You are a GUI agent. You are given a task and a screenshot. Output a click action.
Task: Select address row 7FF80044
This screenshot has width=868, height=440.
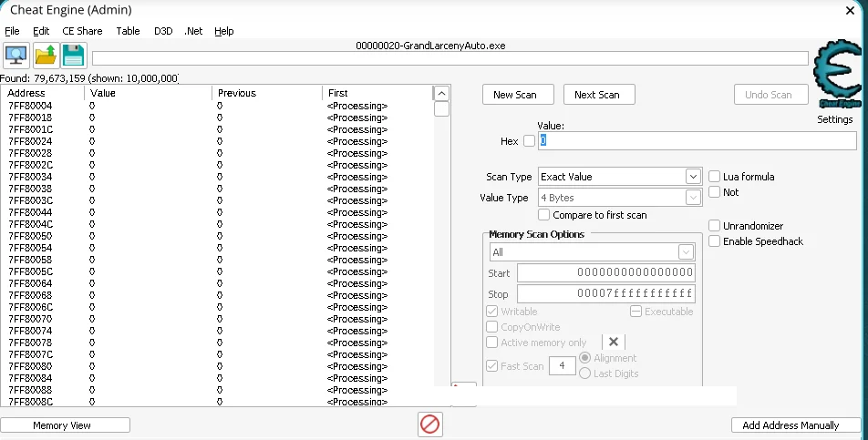218,212
